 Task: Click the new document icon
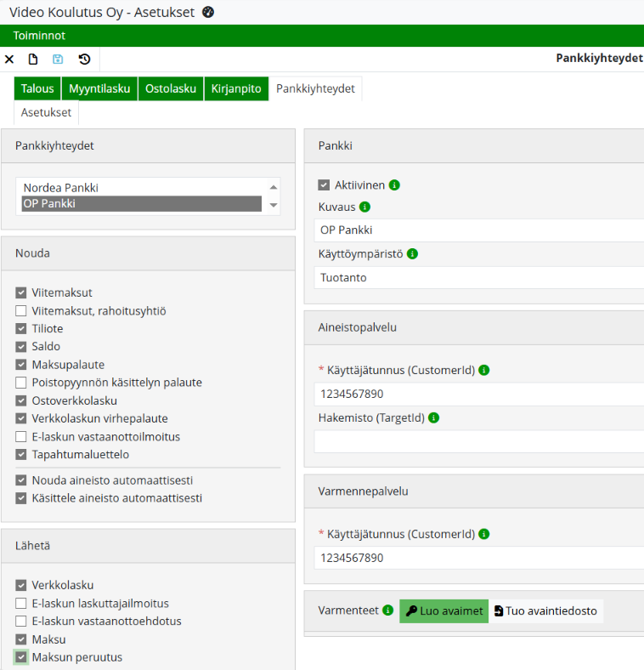coord(33,60)
